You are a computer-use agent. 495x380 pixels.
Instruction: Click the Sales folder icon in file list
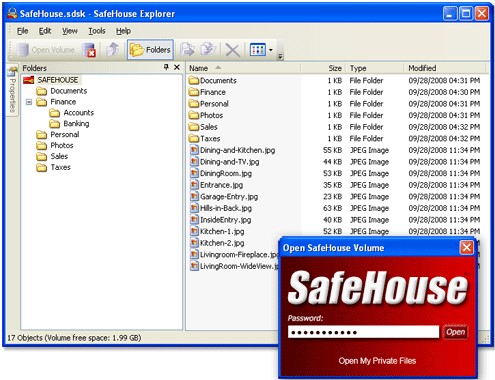(194, 127)
